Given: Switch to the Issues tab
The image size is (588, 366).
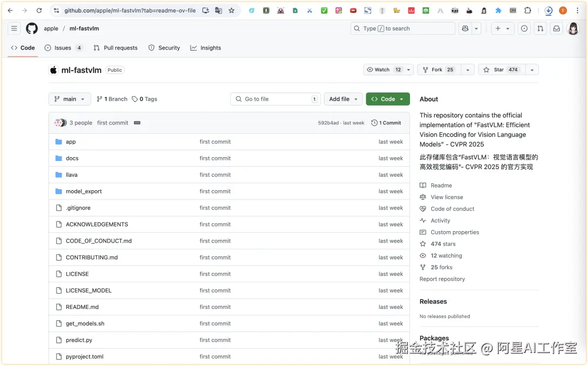Looking at the screenshot, I should (x=63, y=48).
